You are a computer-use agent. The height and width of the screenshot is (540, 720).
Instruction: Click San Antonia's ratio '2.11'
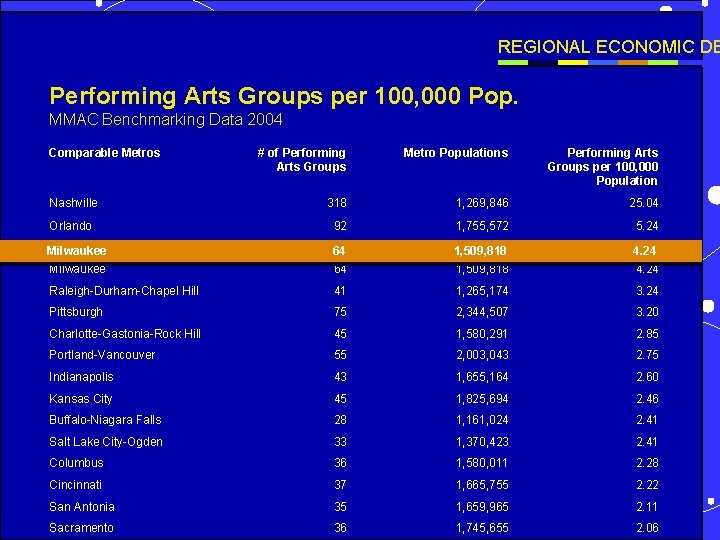click(x=647, y=507)
